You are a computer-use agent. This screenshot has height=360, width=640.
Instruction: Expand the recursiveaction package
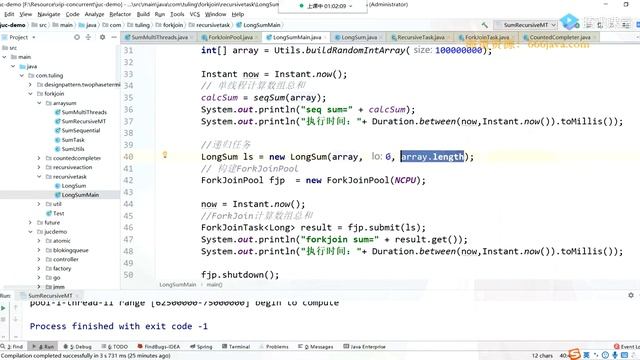pos(39,167)
